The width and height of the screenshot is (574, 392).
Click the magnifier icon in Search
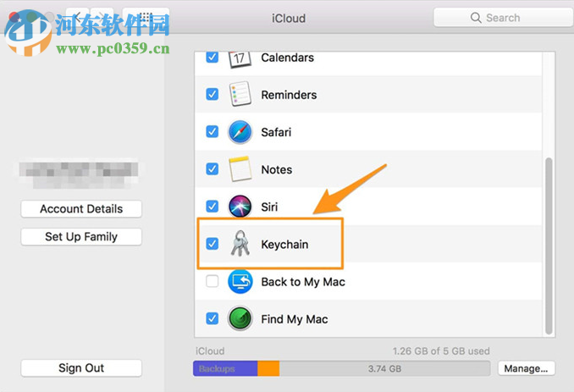pos(476,18)
